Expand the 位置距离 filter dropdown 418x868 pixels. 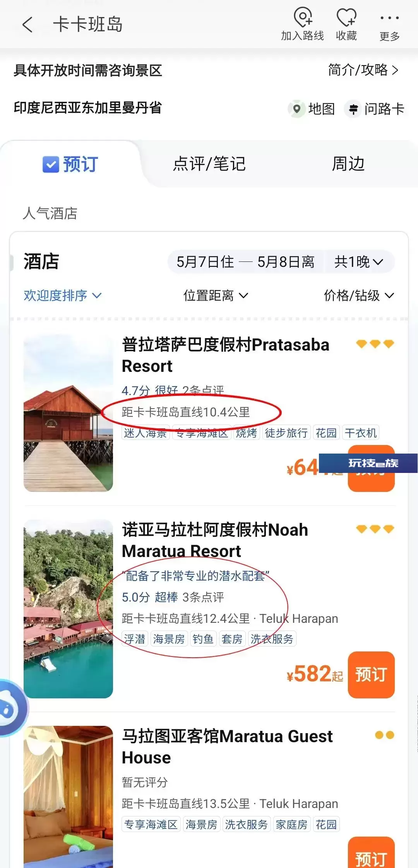pos(216,296)
